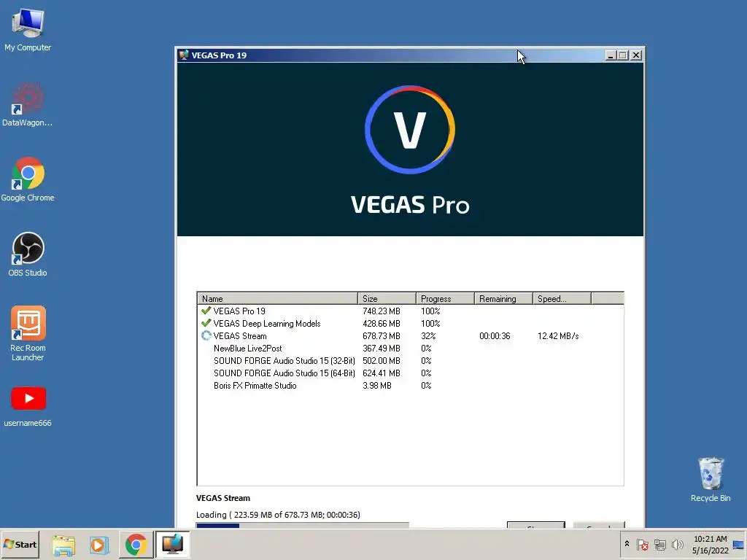747x560 pixels.
Task: Open My Computer desktop icon
Action: [x=28, y=29]
